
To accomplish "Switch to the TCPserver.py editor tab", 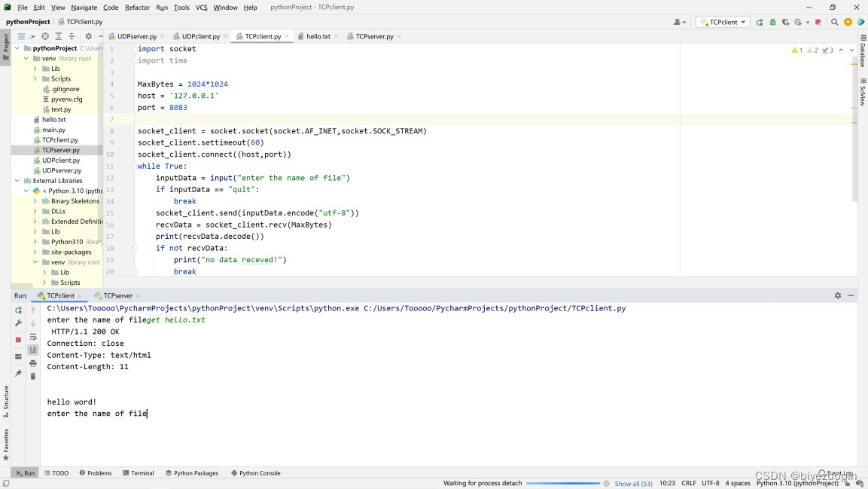I will tap(374, 36).
